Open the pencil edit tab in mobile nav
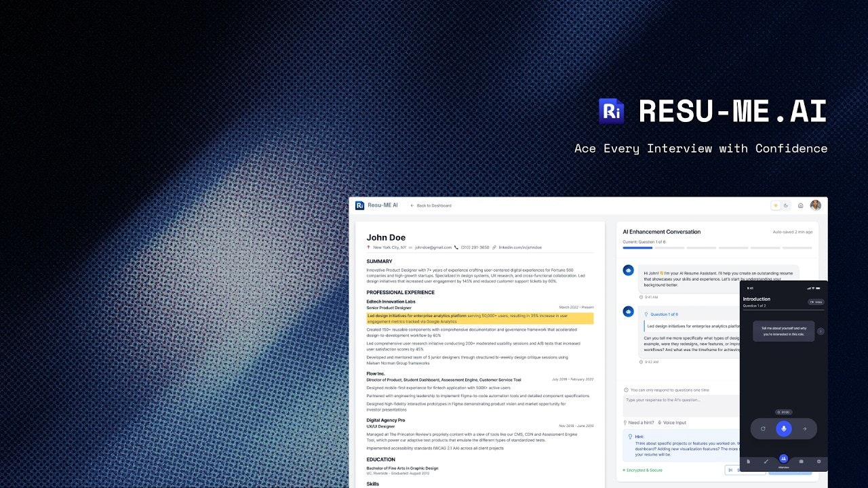Viewport: 868px width, 488px height. point(766,462)
